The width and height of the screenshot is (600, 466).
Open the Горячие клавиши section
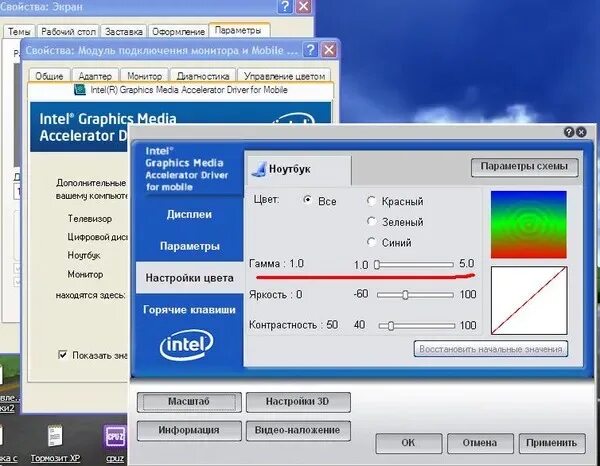(x=189, y=310)
